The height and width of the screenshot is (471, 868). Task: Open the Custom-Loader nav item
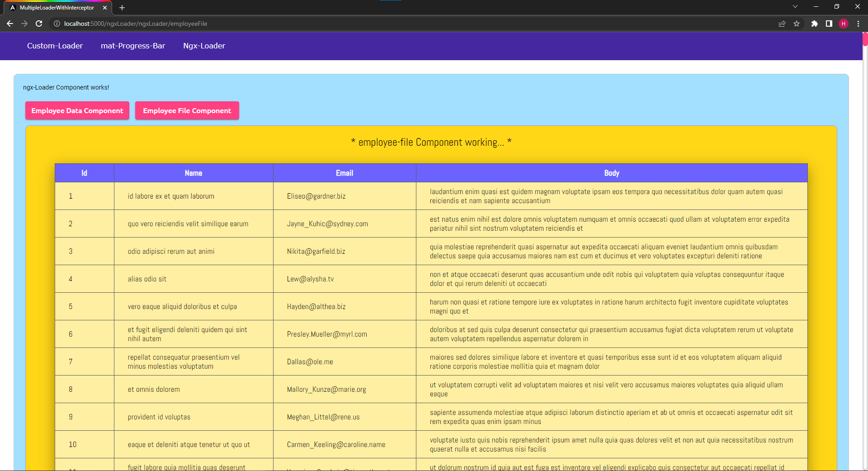pos(55,46)
